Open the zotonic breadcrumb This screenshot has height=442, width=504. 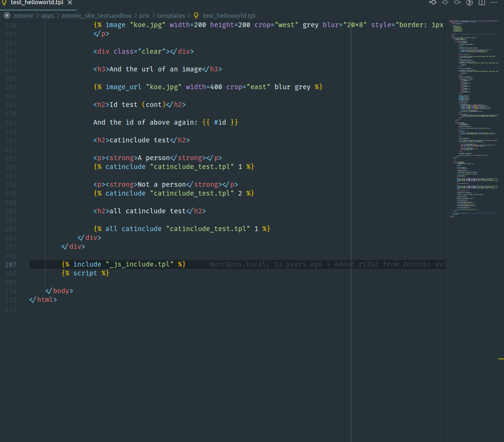(x=23, y=15)
